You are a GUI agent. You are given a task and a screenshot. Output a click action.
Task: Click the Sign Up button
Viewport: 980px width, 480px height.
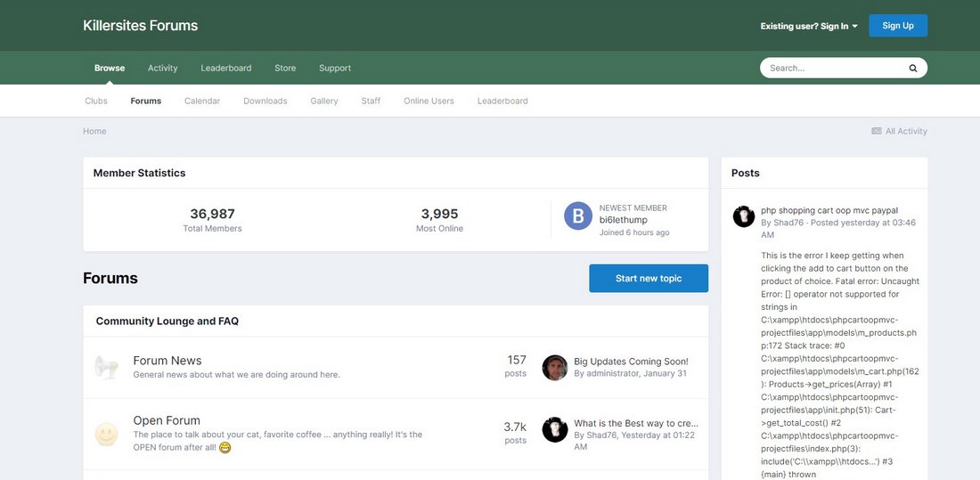tap(898, 26)
